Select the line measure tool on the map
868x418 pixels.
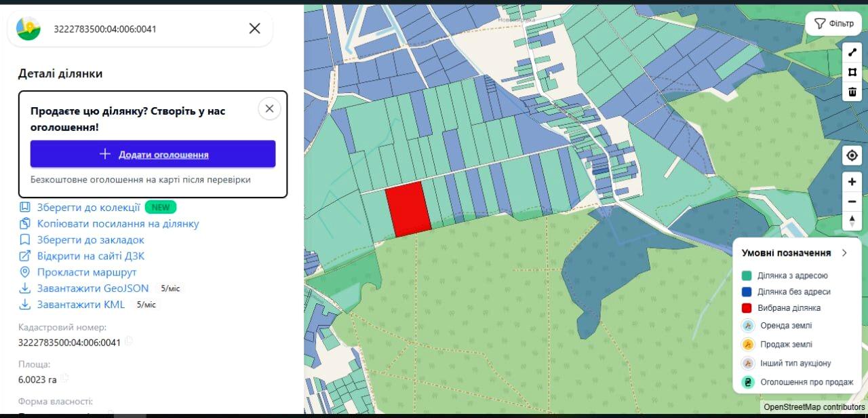pyautogui.click(x=852, y=52)
